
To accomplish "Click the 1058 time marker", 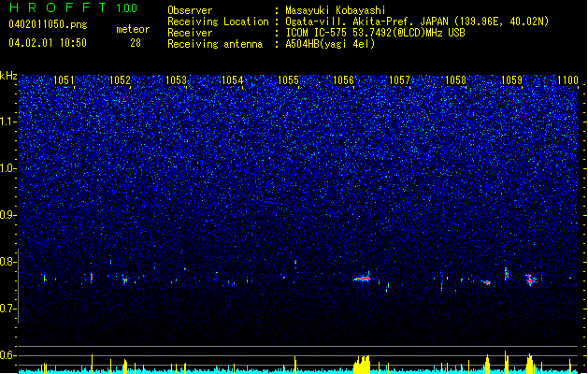I will 455,80.
